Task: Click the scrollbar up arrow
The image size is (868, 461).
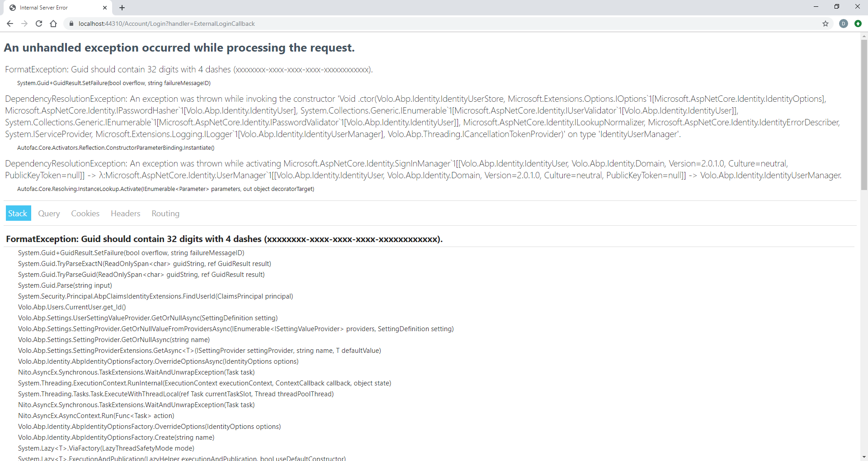Action: [864, 36]
